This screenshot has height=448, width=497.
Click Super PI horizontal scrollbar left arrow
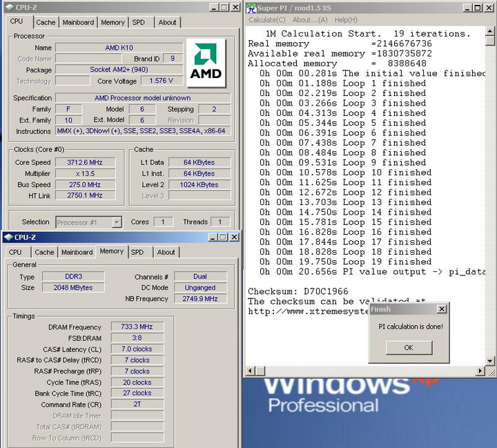coord(251,371)
